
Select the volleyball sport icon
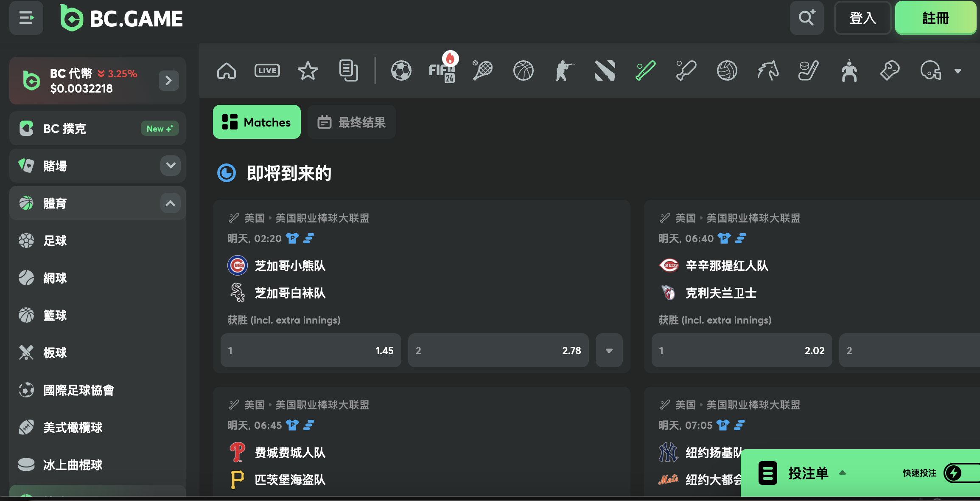pyautogui.click(x=727, y=70)
